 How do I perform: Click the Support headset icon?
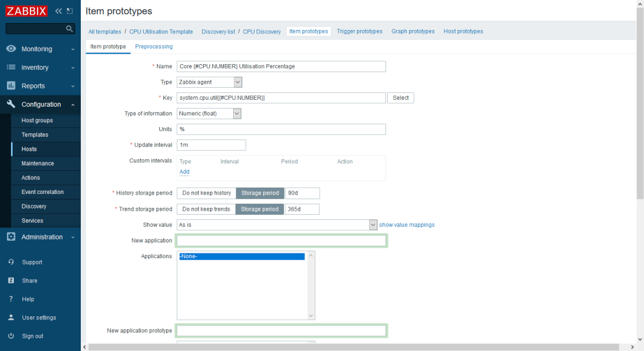point(11,262)
